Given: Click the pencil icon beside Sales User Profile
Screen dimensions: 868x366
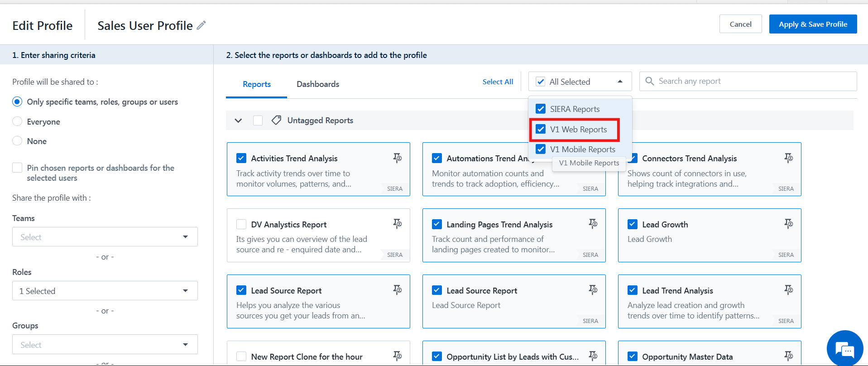Looking at the screenshot, I should tap(201, 25).
